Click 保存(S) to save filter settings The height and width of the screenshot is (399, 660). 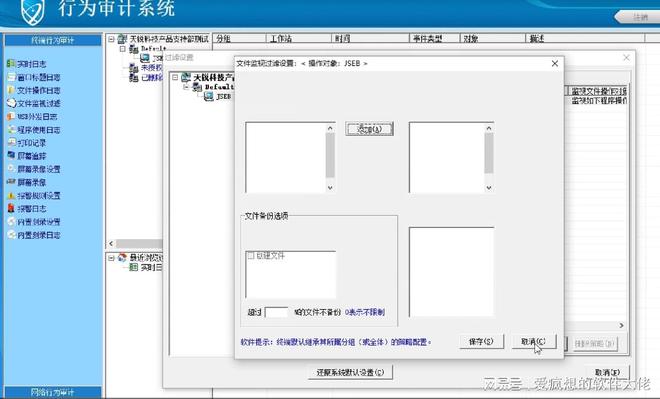tap(481, 341)
